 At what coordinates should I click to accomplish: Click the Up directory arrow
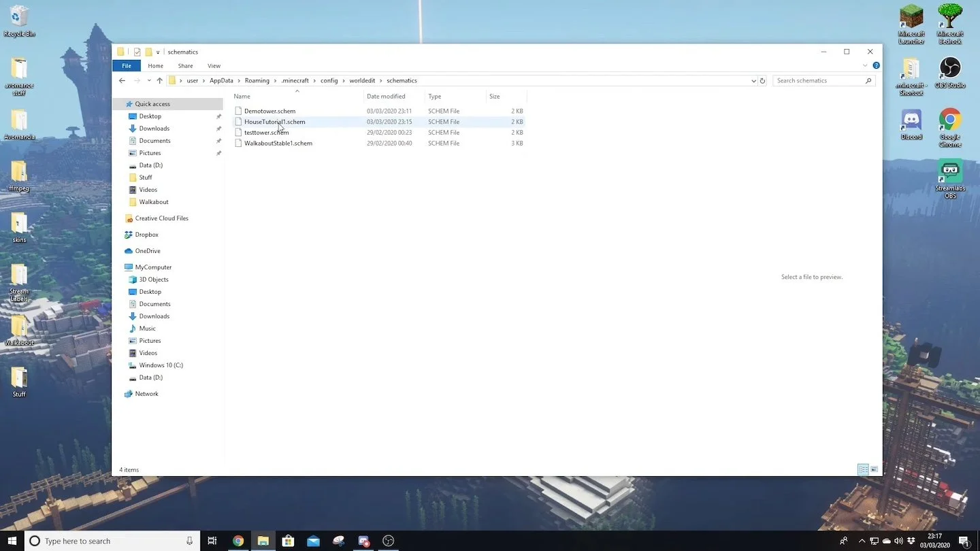pos(159,80)
